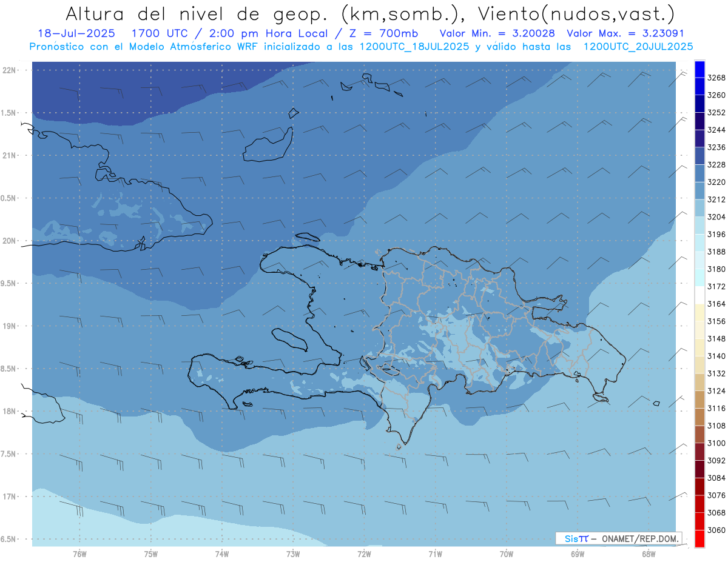Screen dimensions: 728x562
Task: Click '1200UTC_20JUL2025' in the forecast line
Action: 638,46
